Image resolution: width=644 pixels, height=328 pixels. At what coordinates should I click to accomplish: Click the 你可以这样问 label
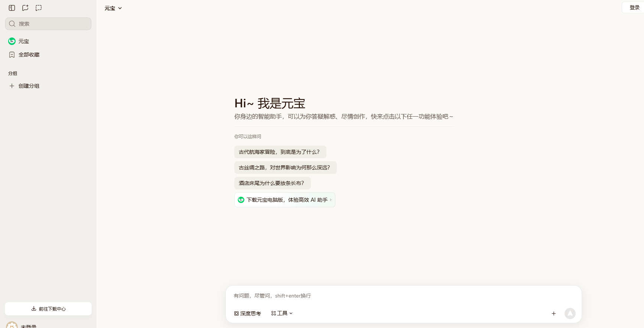pos(248,137)
